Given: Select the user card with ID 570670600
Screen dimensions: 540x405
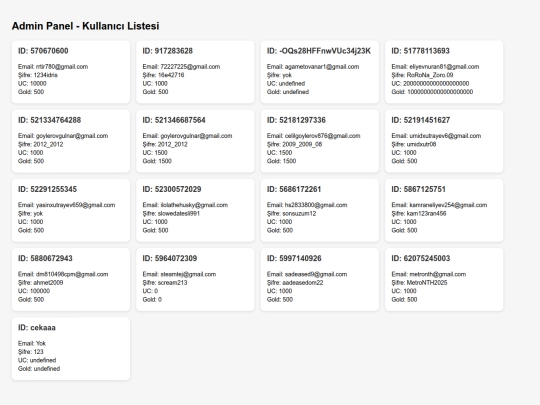Looking at the screenshot, I should coord(71,72).
